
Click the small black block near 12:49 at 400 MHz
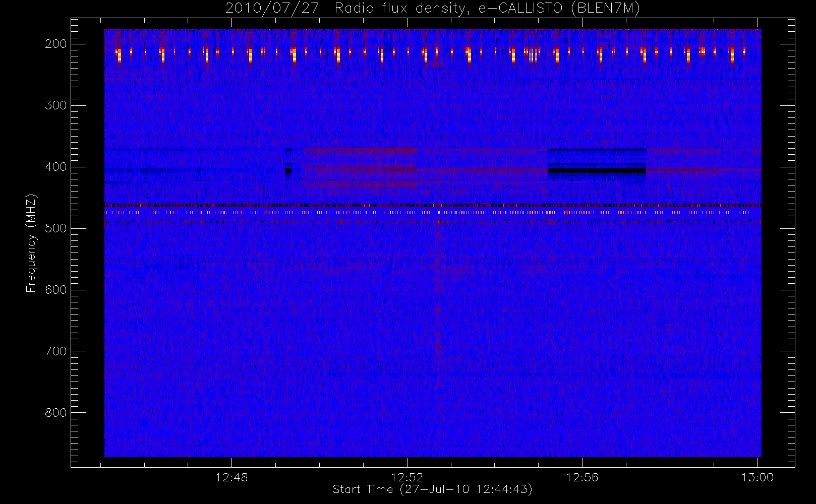click(288, 171)
